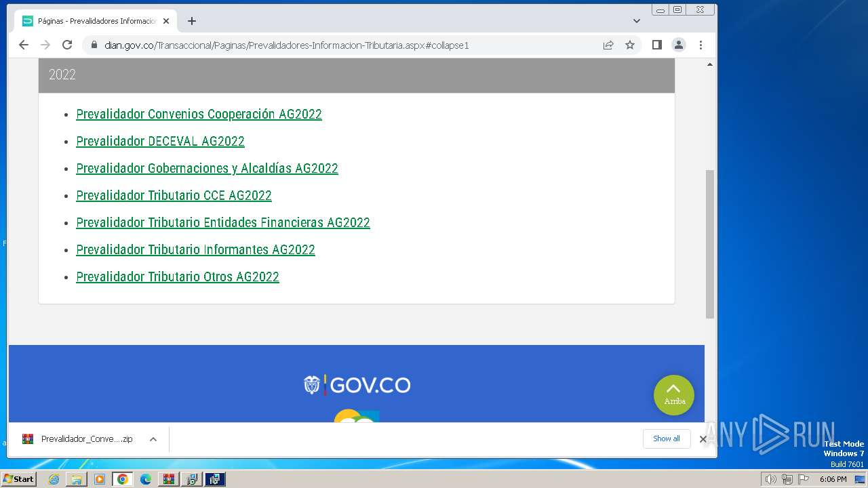Viewport: 868px width, 488px height.
Task: Close the Prevalidadores browser tab
Action: point(166,21)
